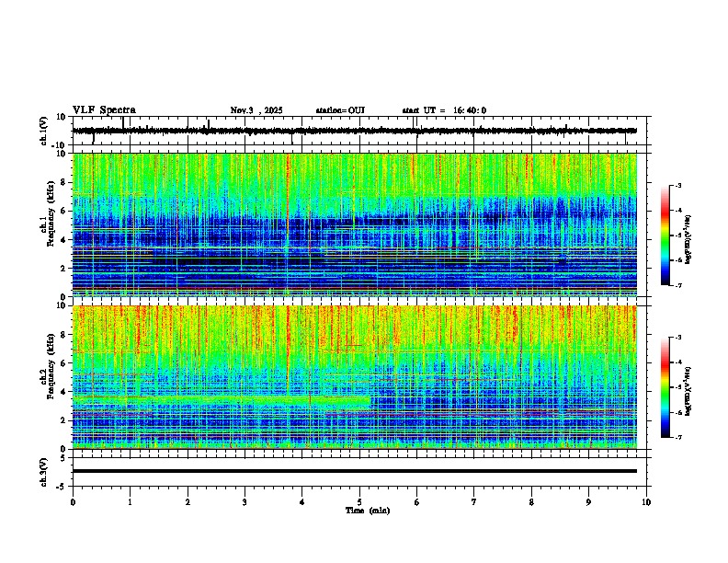Click the "Time (min)" axis label
This screenshot has height=563, width=728.
click(368, 511)
